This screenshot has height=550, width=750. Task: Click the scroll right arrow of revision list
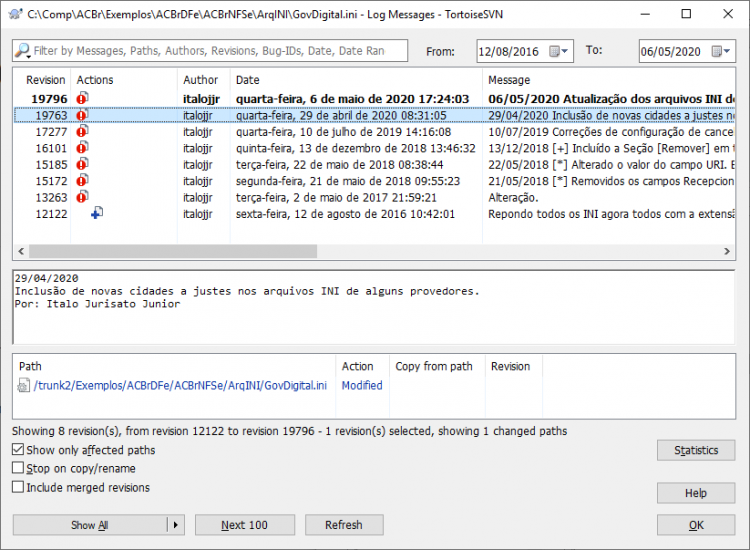click(727, 251)
